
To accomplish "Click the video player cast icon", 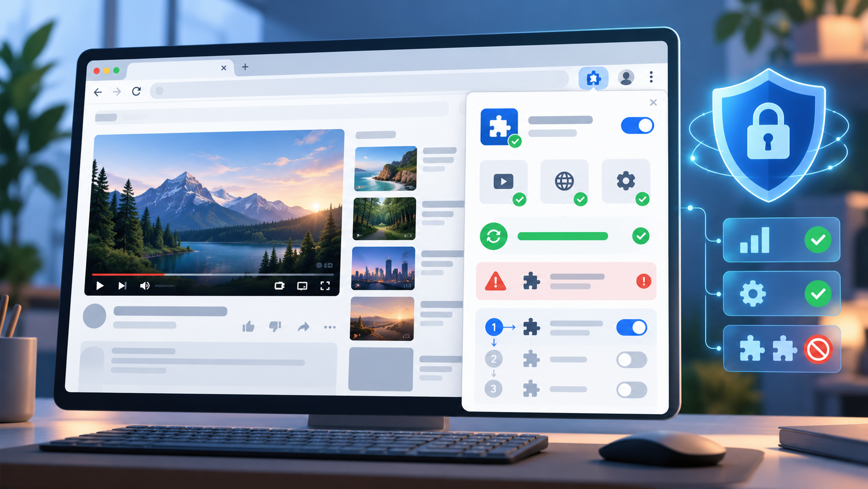I will tap(279, 286).
